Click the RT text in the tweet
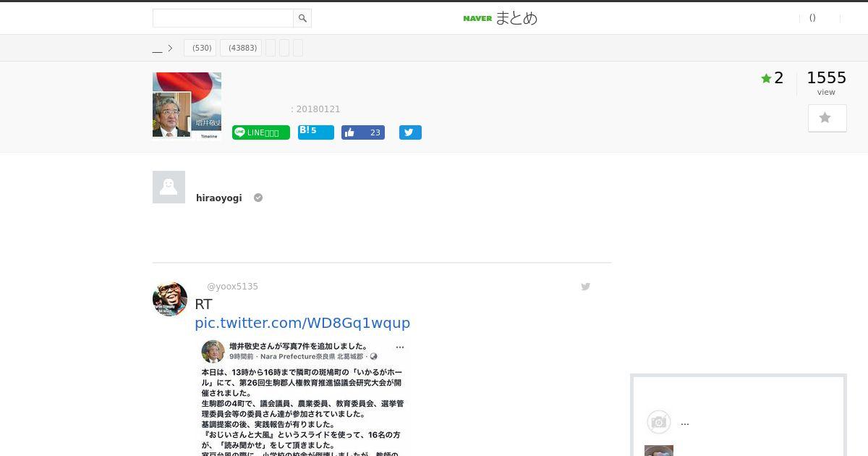The image size is (868, 456). pos(203,305)
